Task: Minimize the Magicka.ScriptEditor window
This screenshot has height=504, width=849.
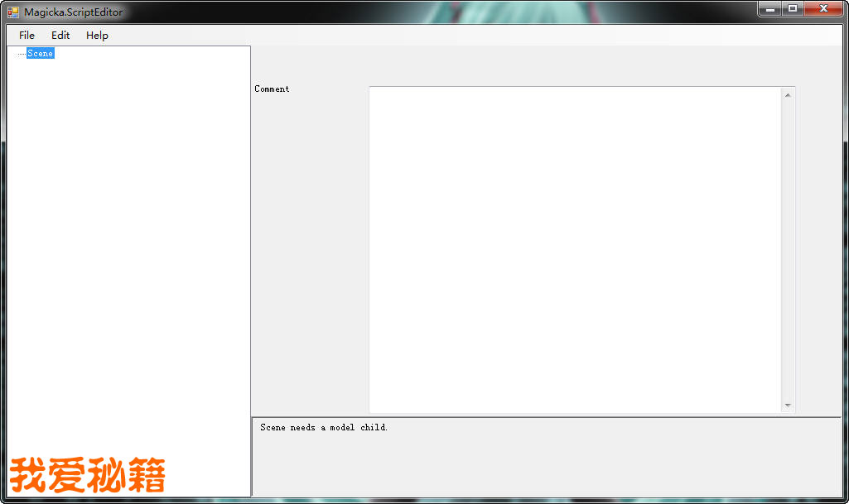Action: coord(770,9)
